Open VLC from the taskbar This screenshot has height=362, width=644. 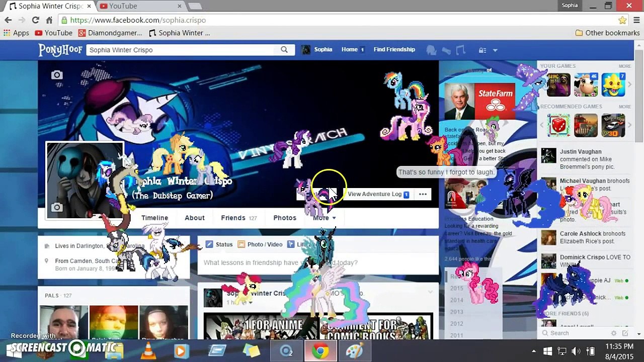[x=148, y=350]
